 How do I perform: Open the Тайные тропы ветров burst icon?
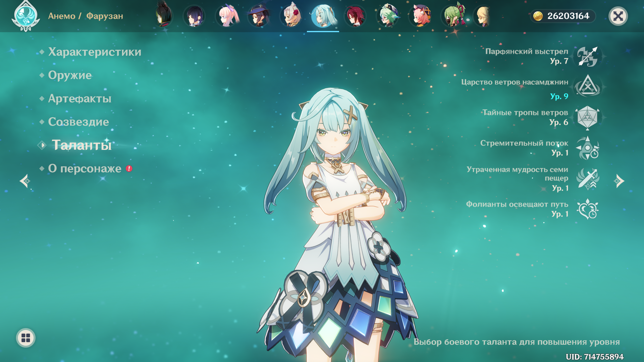[587, 117]
